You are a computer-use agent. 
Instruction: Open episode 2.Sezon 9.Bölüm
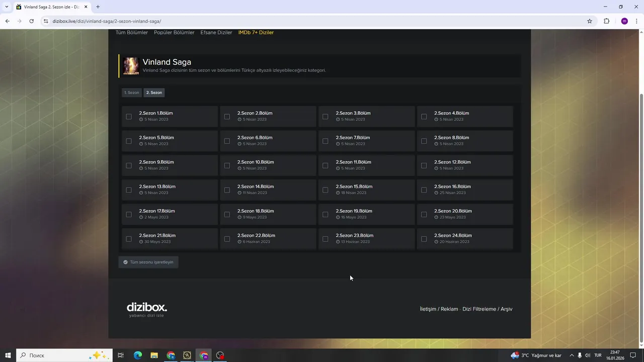click(156, 162)
